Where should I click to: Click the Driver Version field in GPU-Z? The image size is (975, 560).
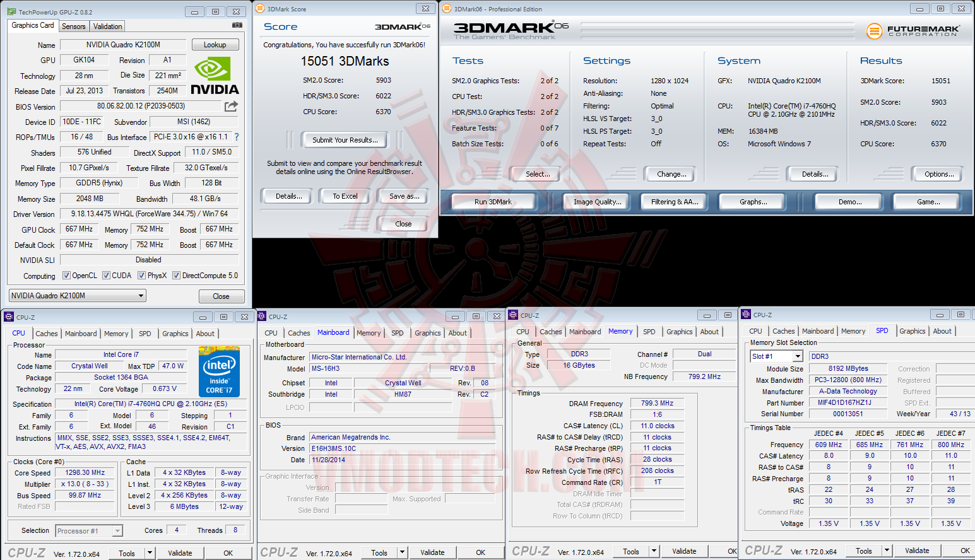[x=150, y=214]
